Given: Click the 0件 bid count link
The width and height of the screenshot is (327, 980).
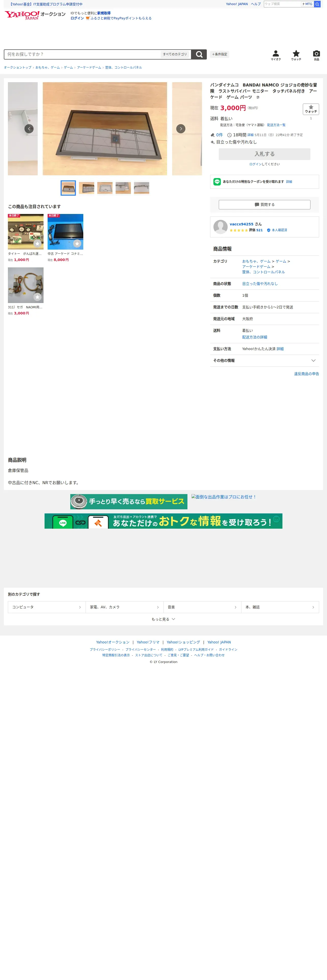Looking at the screenshot, I should (219, 135).
